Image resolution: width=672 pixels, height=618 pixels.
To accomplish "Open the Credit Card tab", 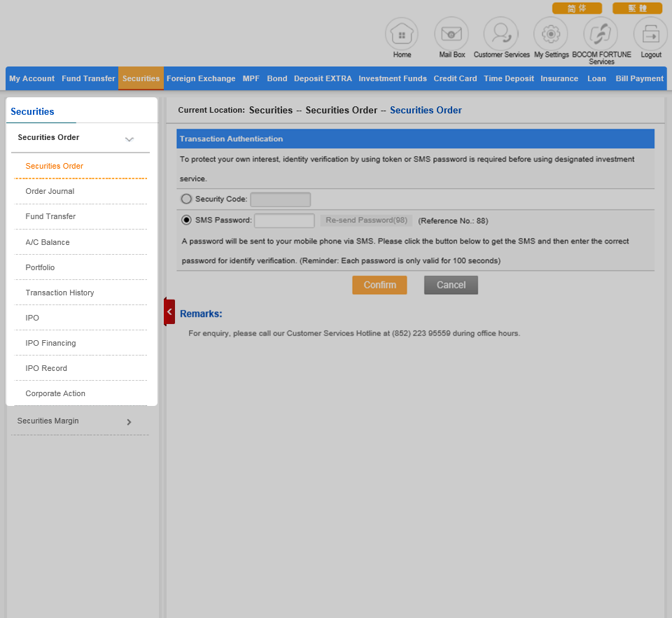I will coord(455,78).
